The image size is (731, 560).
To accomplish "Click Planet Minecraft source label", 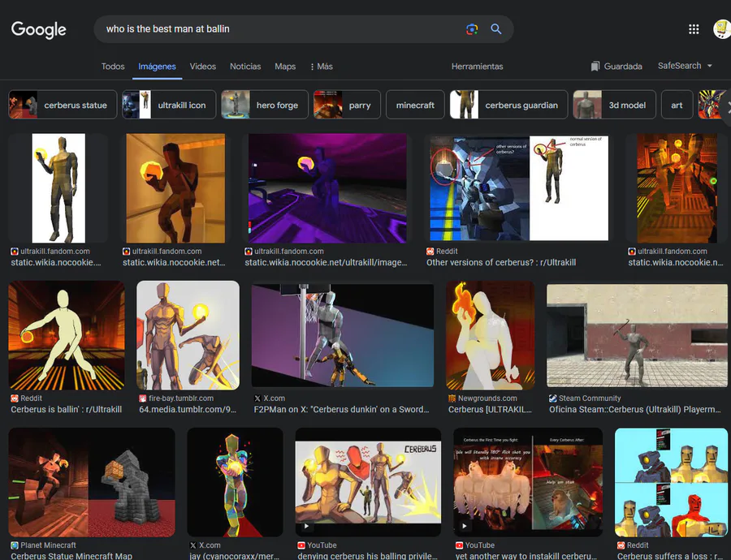I will pyautogui.click(x=48, y=545).
